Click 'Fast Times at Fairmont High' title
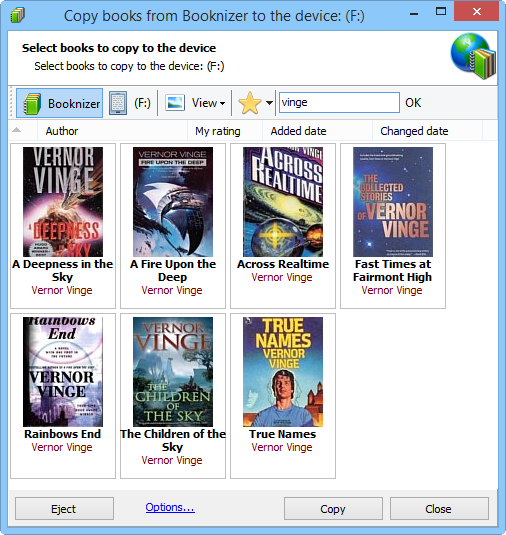The height and width of the screenshot is (535, 506). (393, 271)
